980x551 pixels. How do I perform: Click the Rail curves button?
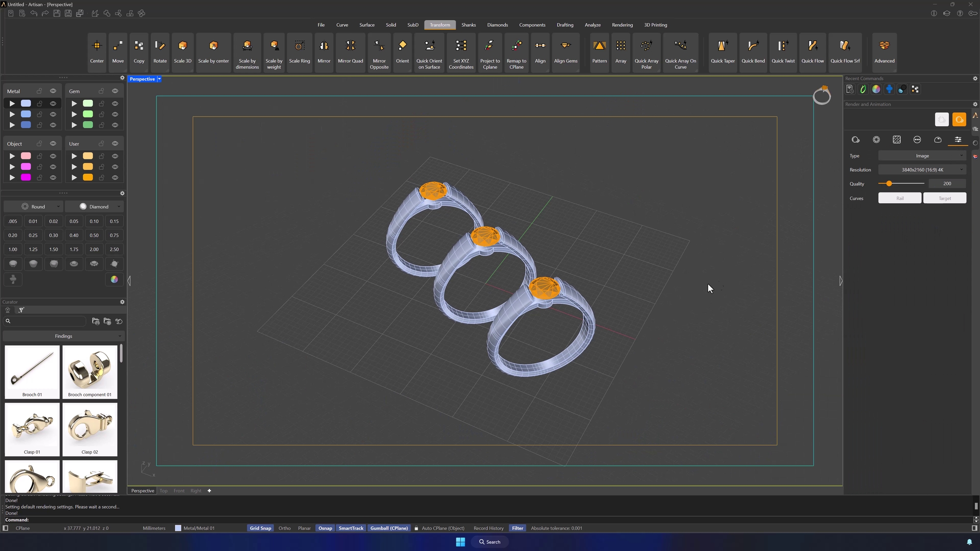(x=900, y=198)
